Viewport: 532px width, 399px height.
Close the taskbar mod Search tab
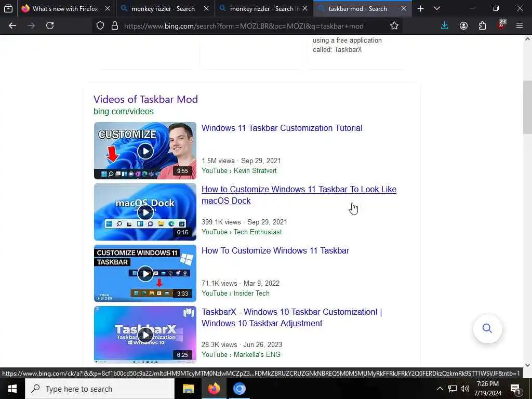(x=403, y=8)
